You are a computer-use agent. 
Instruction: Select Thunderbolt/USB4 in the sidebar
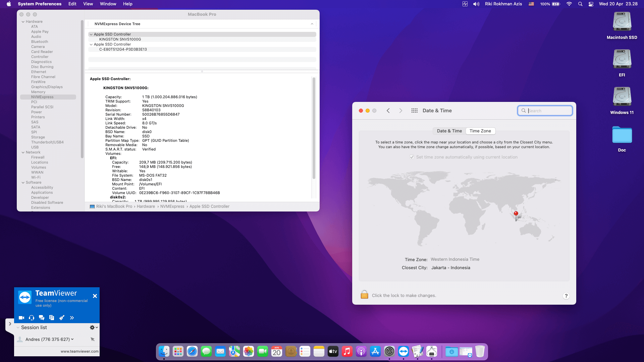tap(47, 142)
